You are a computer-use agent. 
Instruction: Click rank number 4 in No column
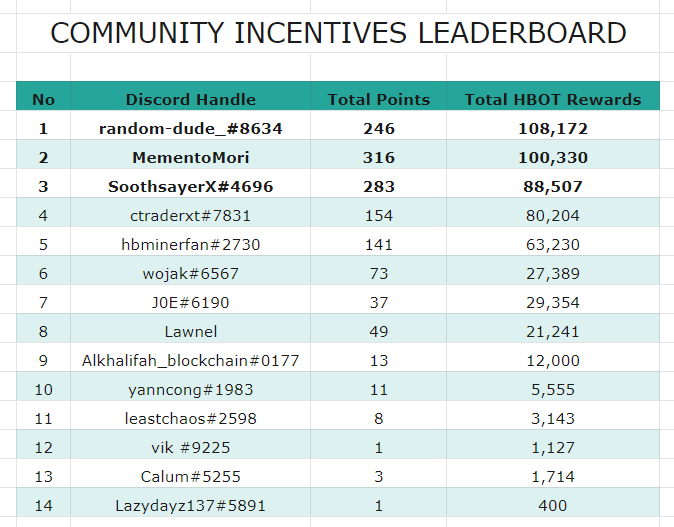43,215
